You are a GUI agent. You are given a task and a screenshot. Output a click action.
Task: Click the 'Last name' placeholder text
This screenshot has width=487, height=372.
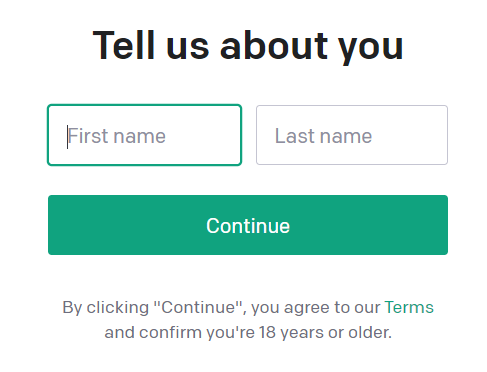point(323,136)
